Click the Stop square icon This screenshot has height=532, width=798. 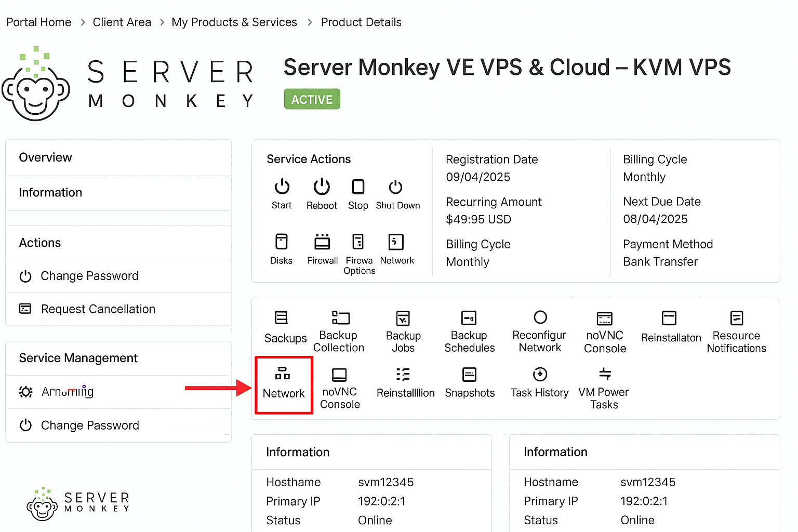(x=358, y=187)
